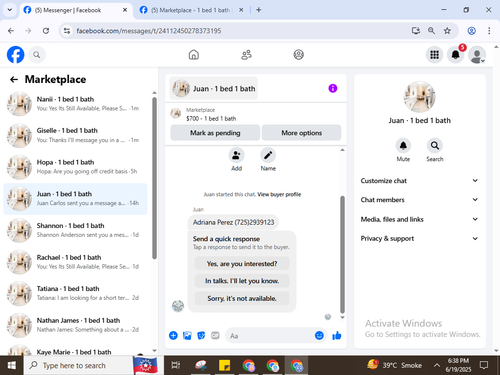Click conversation list scrollbar
Screen dimensions: 500x375
click(x=154, y=178)
